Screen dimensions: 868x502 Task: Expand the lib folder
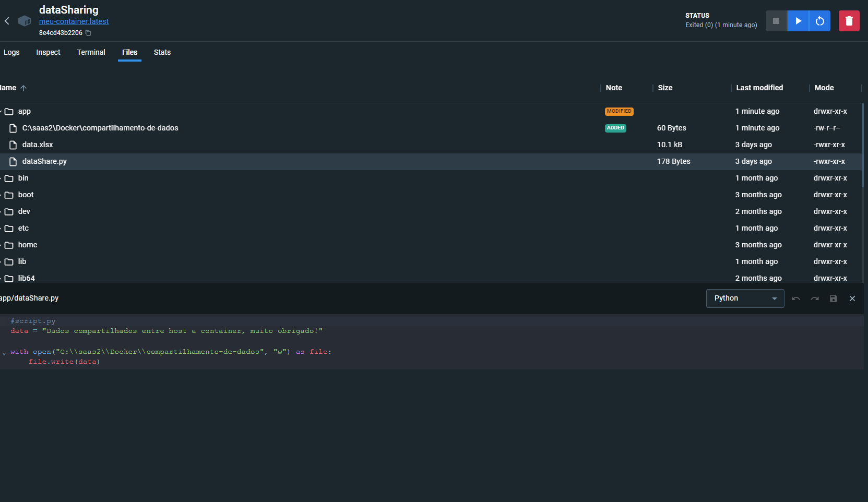(2, 261)
